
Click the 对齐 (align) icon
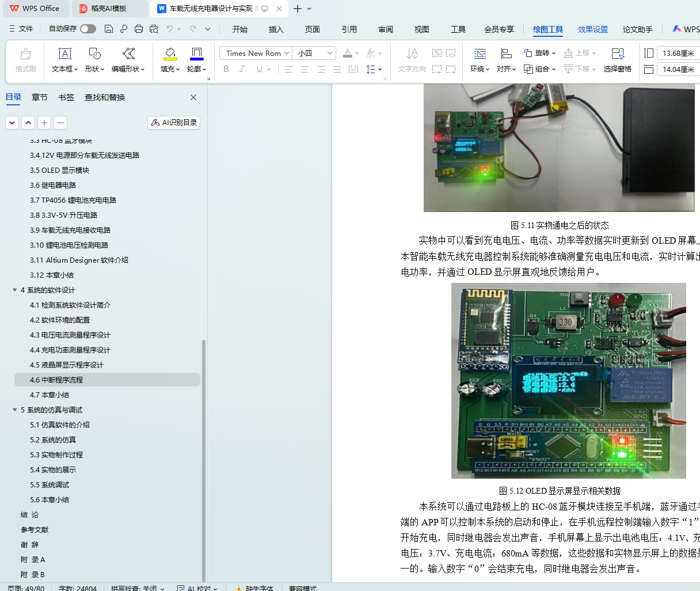click(x=506, y=54)
